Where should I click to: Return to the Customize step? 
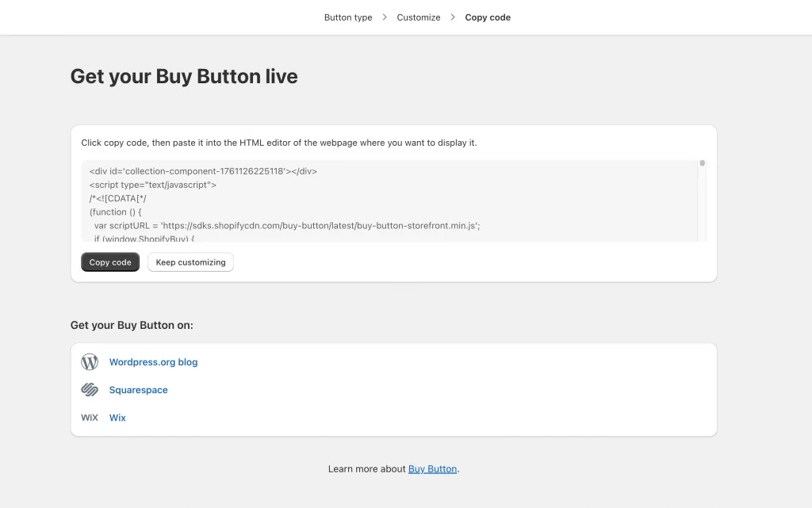[419, 17]
